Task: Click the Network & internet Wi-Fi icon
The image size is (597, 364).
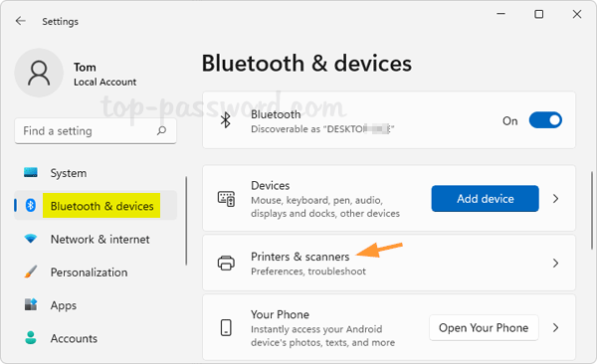Action: pos(31,239)
